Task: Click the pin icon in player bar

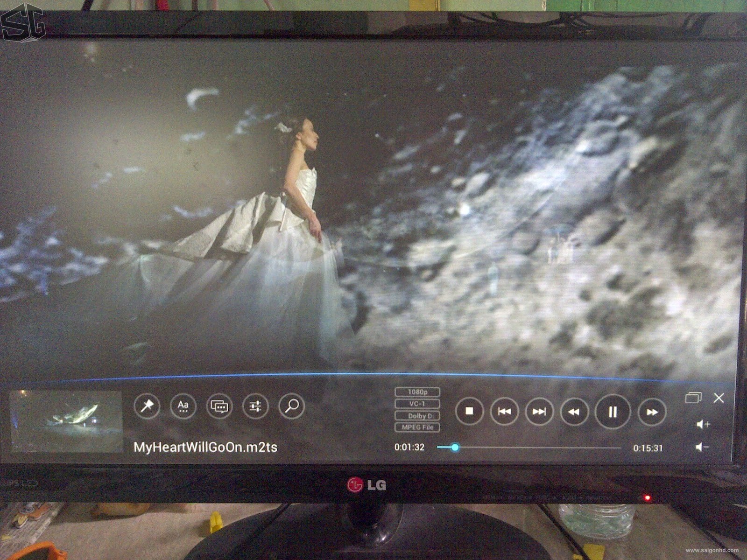Action: 147,406
